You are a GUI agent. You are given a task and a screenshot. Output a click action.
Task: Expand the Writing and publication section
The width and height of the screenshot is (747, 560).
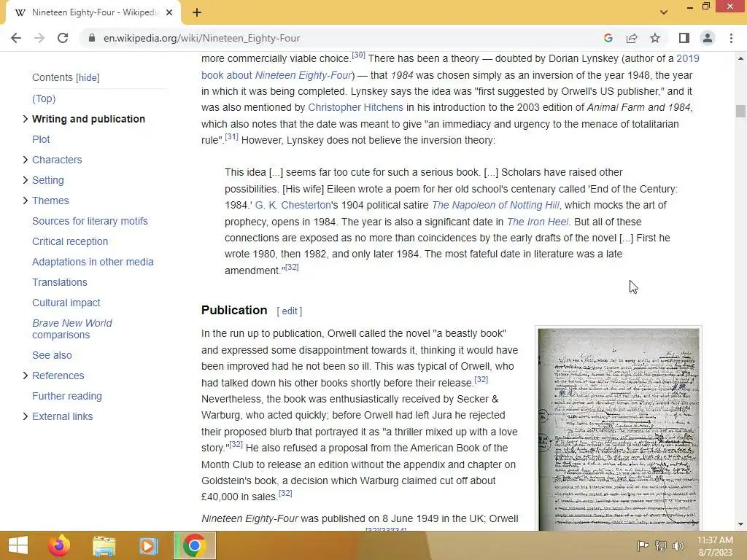click(x=26, y=119)
